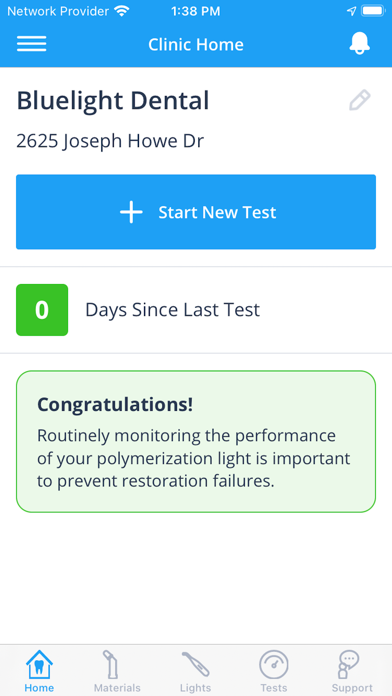Tap the Congratulations message card
The height and width of the screenshot is (696, 392).
tap(196, 442)
